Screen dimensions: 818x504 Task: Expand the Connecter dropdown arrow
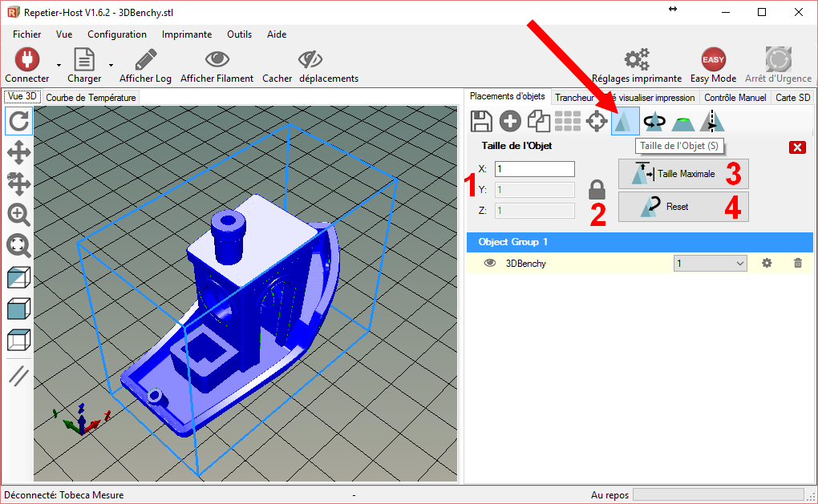tap(59, 64)
